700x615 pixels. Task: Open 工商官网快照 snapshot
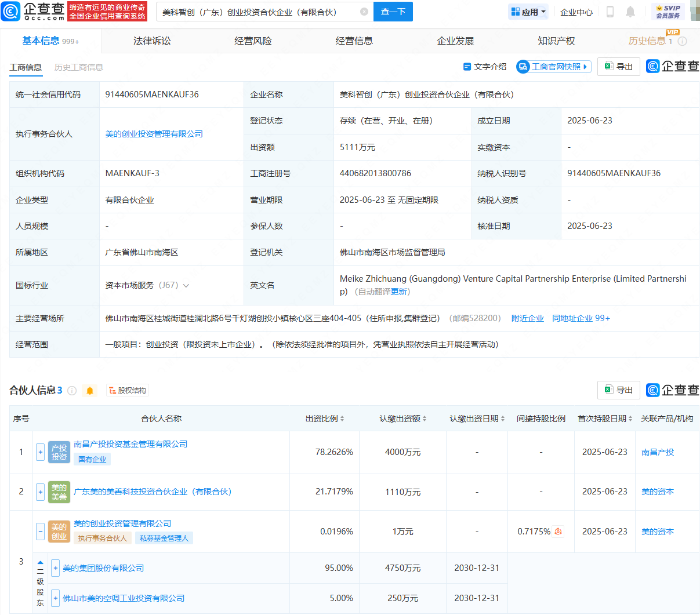click(554, 67)
